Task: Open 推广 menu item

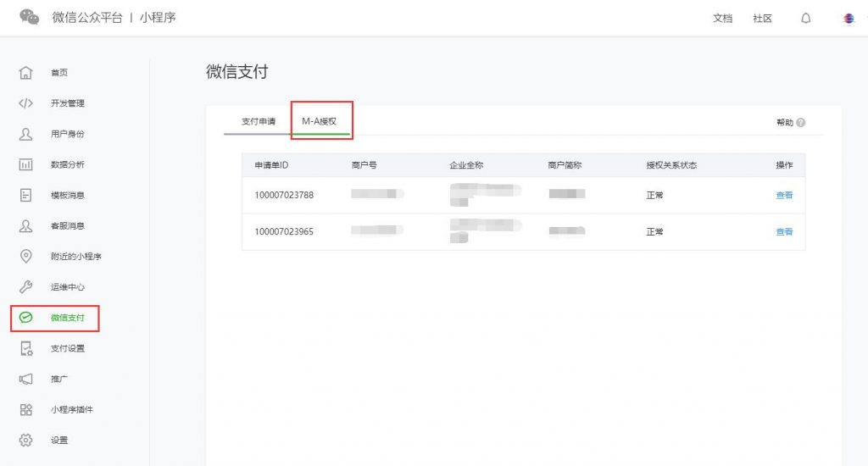Action: (59, 379)
